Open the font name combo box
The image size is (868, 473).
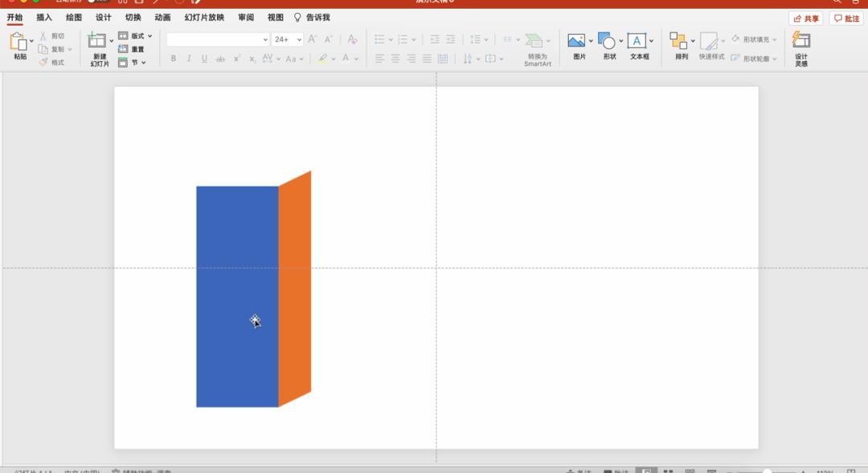(x=218, y=39)
